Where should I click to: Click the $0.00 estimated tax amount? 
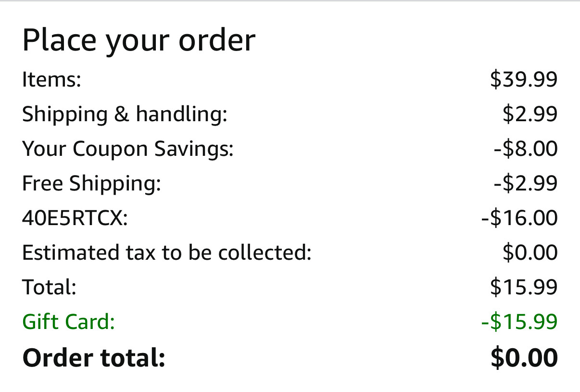530,253
